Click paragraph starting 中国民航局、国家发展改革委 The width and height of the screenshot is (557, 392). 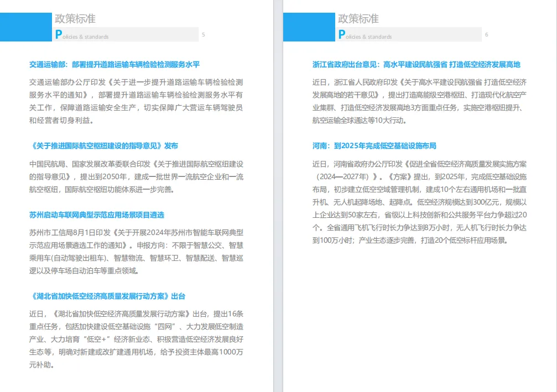(136, 176)
